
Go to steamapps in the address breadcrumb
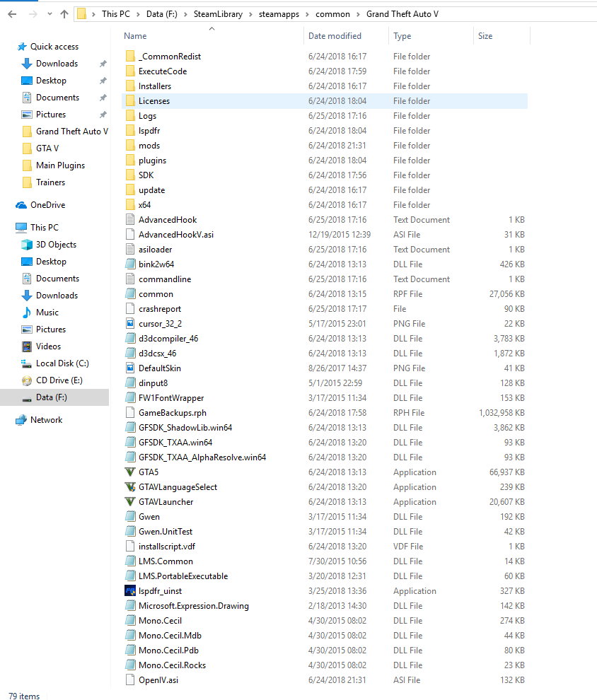tap(279, 14)
